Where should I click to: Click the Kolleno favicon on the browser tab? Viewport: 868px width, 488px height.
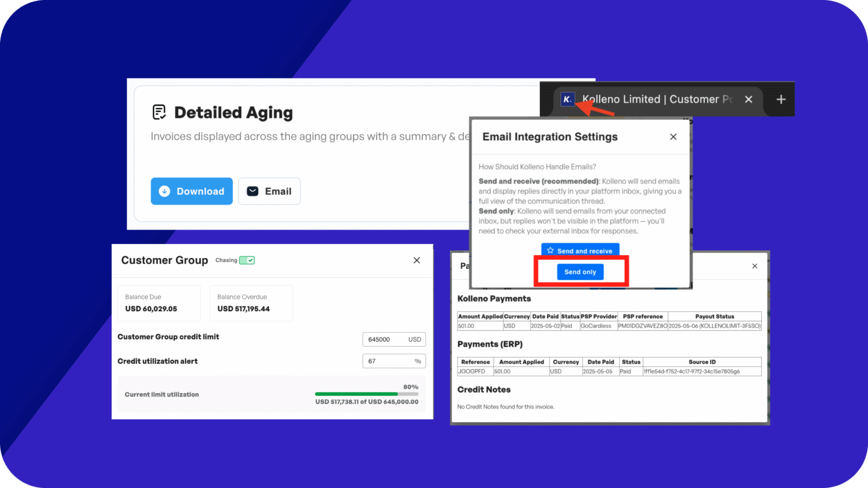(568, 99)
